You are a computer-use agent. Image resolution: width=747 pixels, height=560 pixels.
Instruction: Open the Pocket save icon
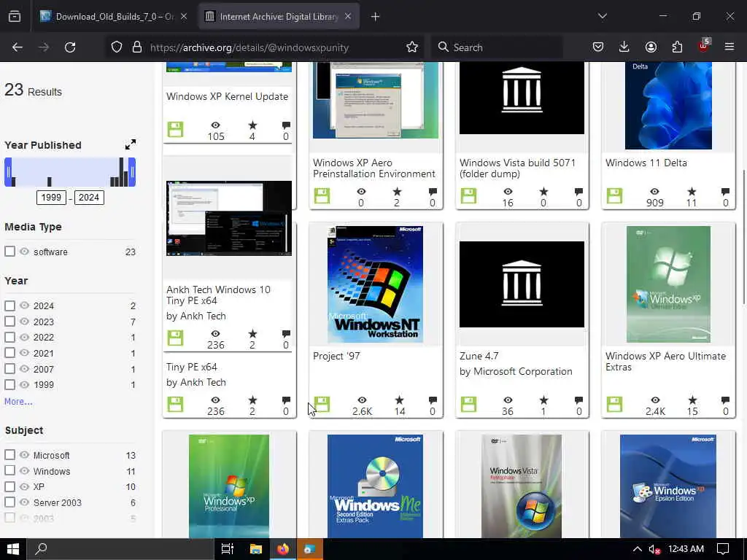598,47
